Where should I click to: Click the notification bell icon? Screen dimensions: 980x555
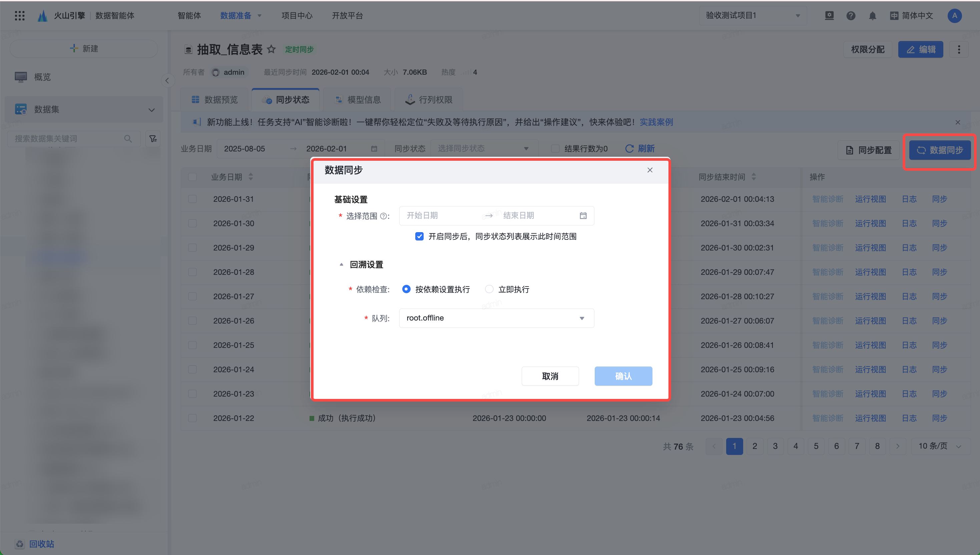coord(872,16)
